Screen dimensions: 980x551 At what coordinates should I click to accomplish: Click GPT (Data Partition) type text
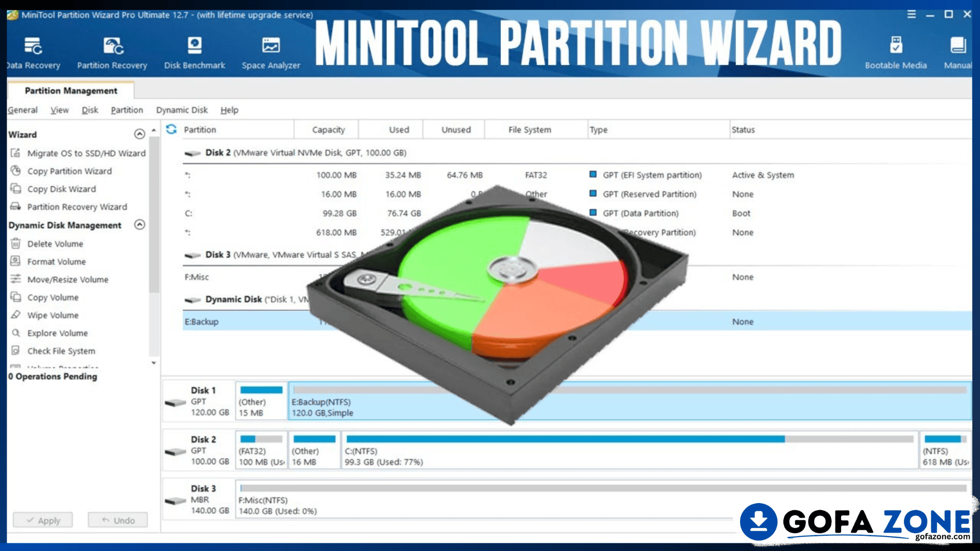pyautogui.click(x=641, y=213)
